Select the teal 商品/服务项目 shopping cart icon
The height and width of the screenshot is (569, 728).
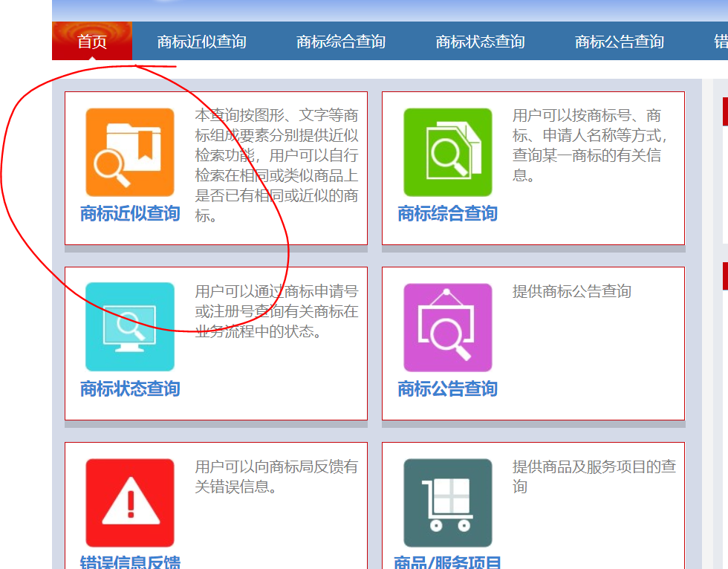(x=446, y=502)
